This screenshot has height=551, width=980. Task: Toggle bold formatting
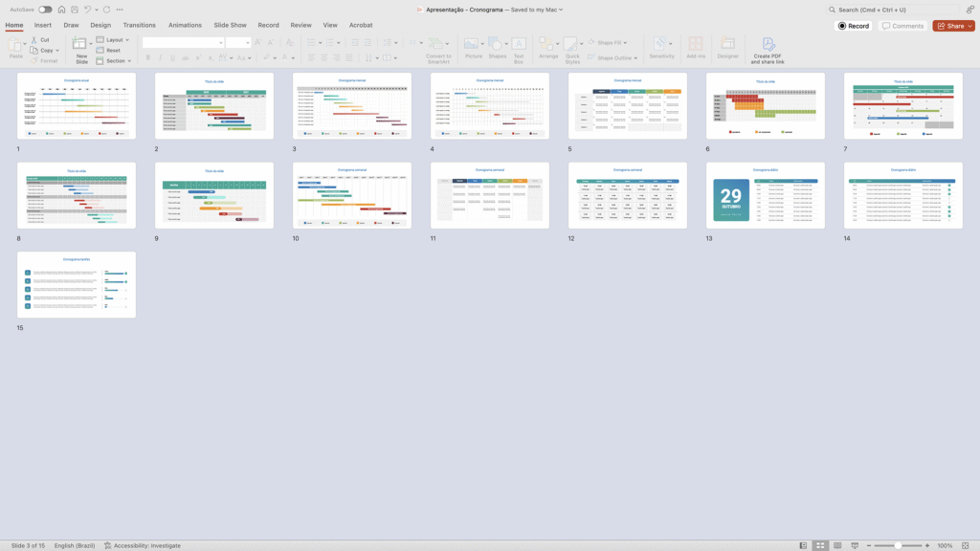[148, 57]
